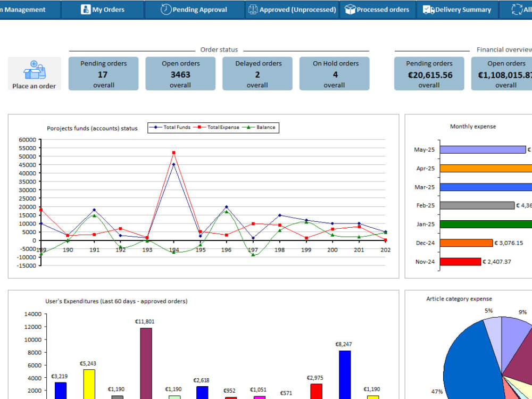
Task: Click the May-25 monthly expense bar
Action: coord(483,149)
